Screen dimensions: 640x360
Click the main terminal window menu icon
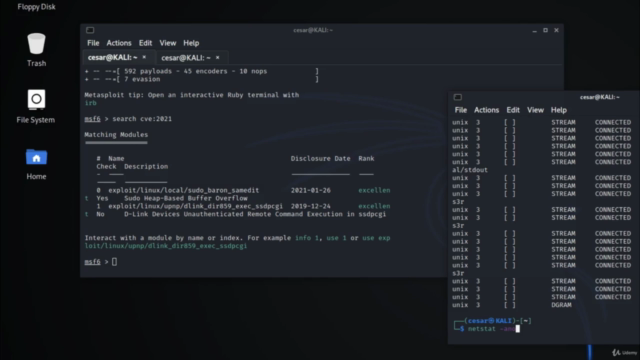pyautogui.click(x=90, y=30)
